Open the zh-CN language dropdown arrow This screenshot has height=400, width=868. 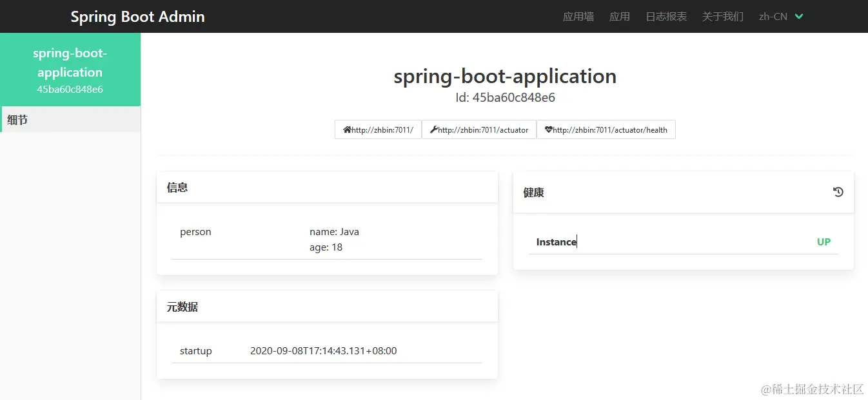click(799, 17)
